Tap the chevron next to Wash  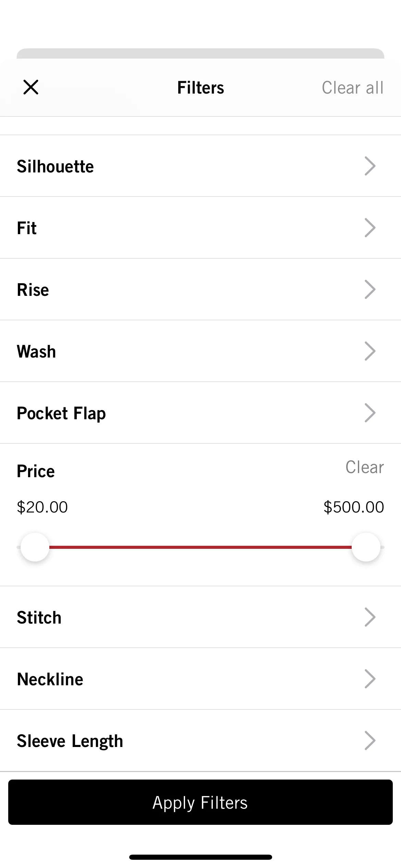(370, 351)
